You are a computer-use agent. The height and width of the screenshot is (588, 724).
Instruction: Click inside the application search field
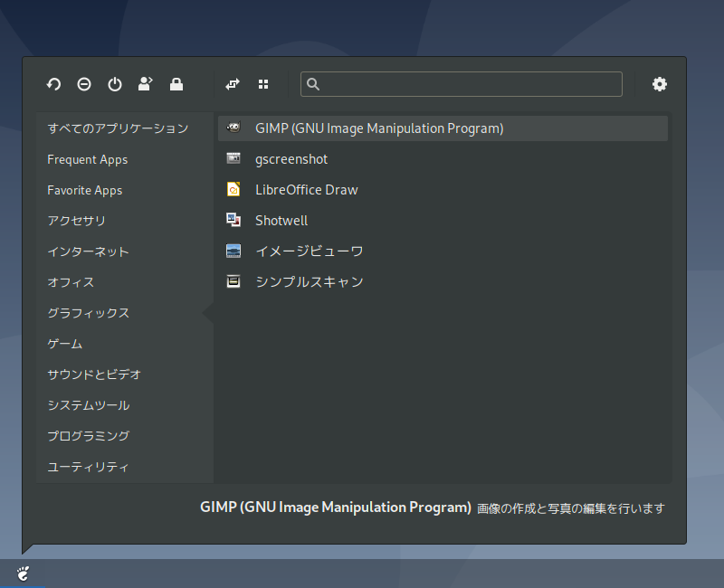coord(462,84)
